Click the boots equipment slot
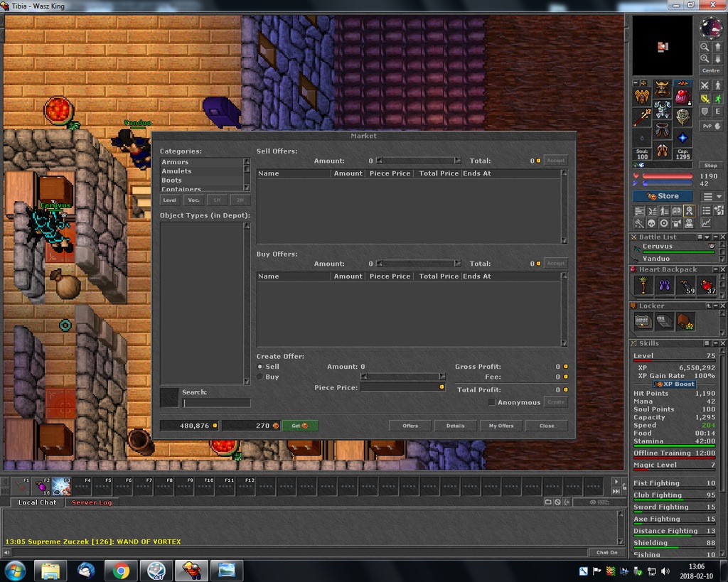 click(x=663, y=151)
